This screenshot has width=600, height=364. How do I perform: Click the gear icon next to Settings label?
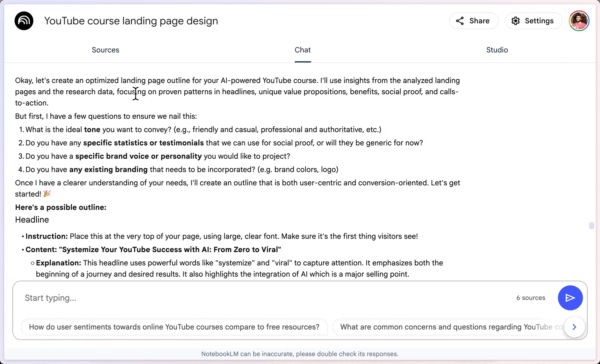[516, 21]
